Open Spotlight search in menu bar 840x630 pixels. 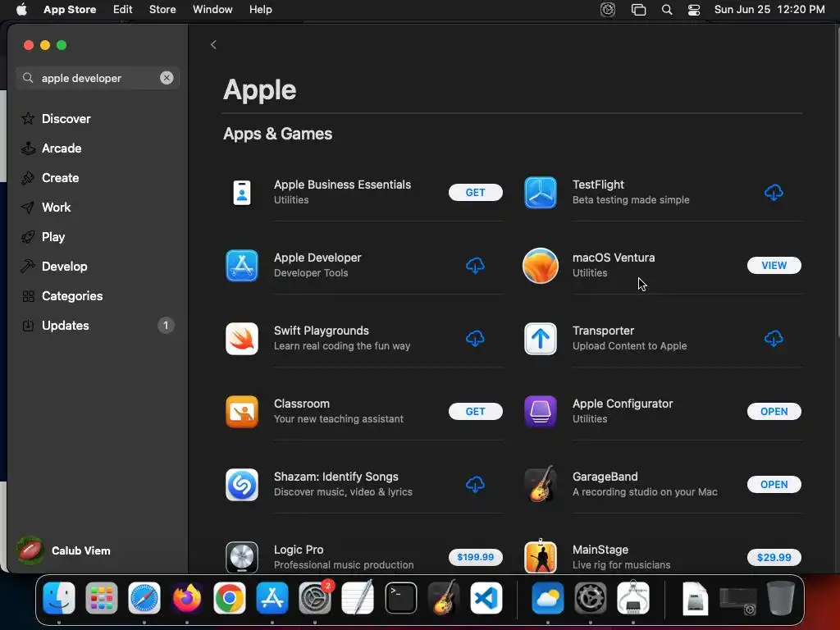coord(667,10)
